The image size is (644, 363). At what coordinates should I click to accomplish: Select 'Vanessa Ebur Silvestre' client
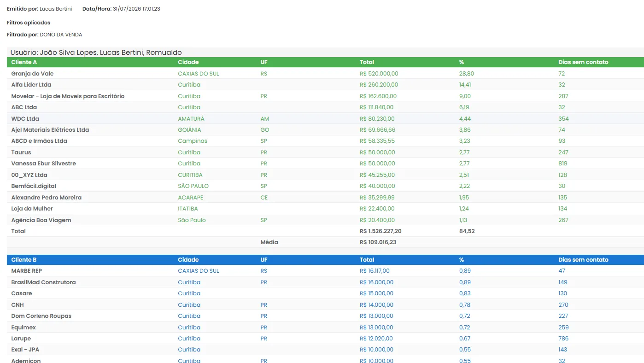(x=44, y=164)
